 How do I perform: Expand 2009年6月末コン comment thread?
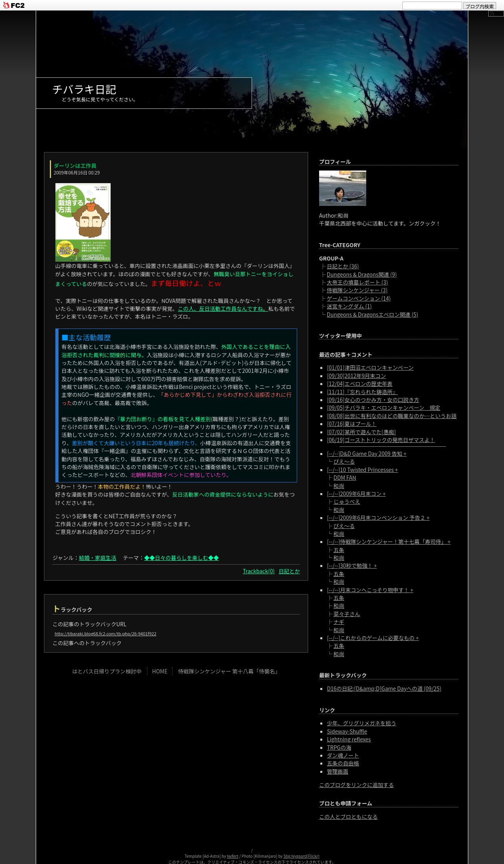(356, 494)
